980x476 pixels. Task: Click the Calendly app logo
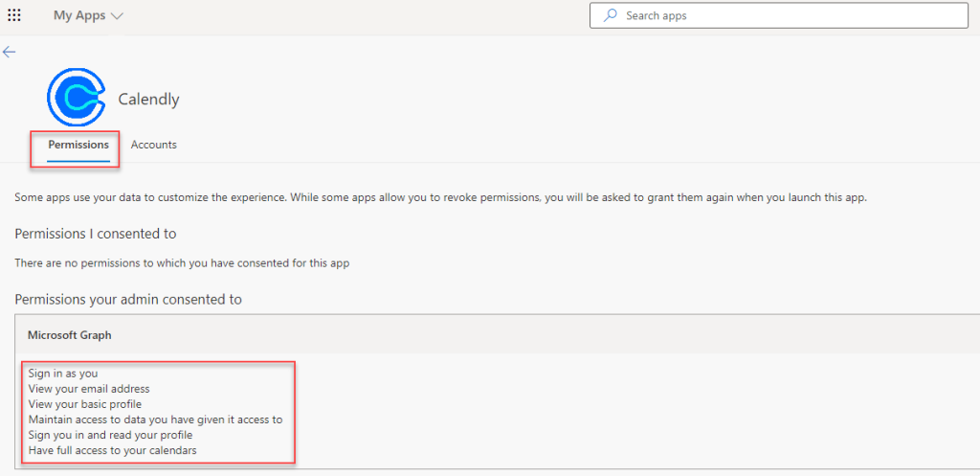(x=77, y=97)
